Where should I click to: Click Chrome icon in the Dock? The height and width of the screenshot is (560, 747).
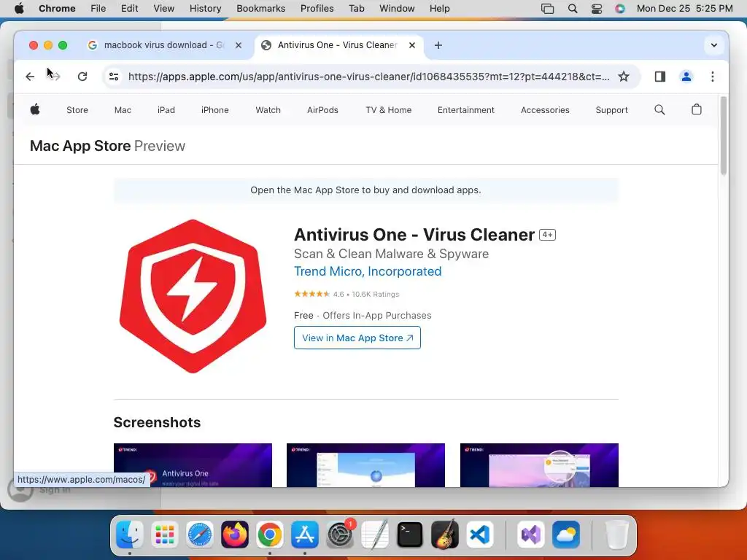tap(270, 534)
